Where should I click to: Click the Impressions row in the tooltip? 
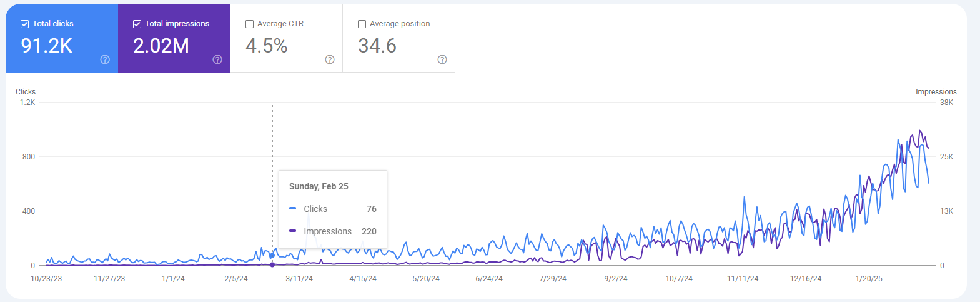[x=333, y=231]
